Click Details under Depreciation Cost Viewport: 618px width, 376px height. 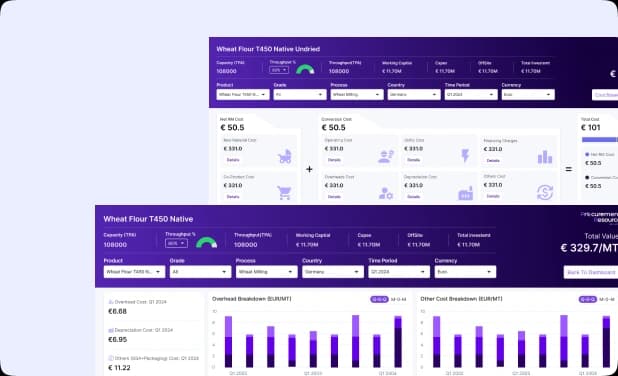413,196
